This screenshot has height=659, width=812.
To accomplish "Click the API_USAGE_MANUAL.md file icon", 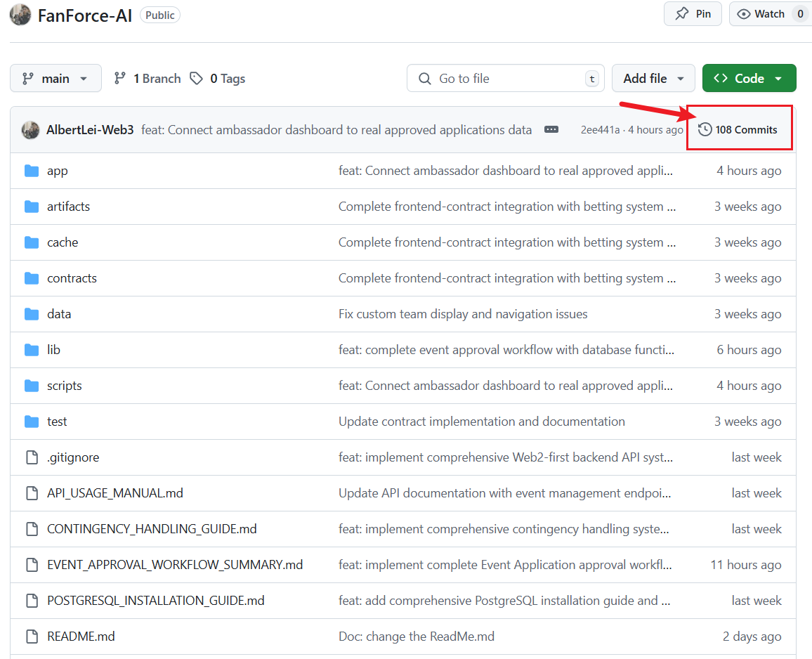I will pyautogui.click(x=32, y=492).
